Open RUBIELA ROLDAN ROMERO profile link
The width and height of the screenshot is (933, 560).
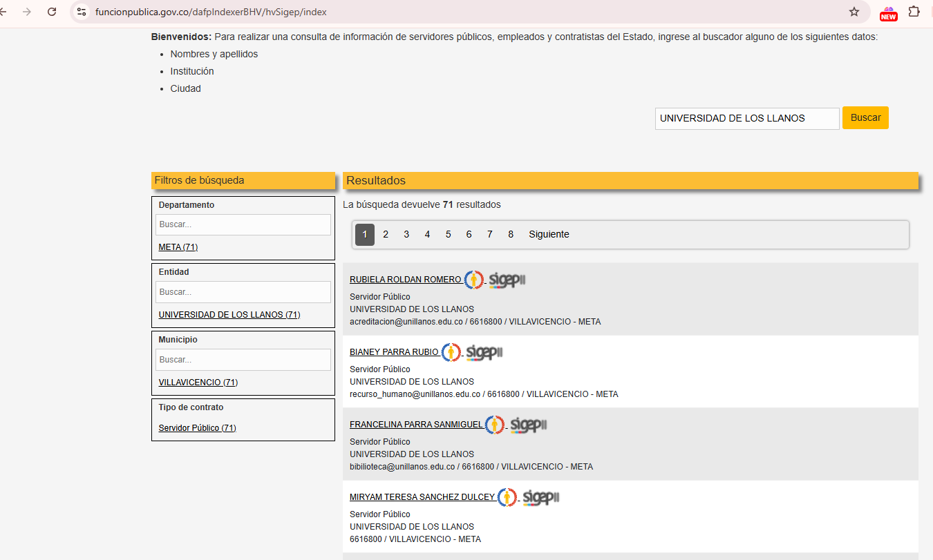click(405, 279)
